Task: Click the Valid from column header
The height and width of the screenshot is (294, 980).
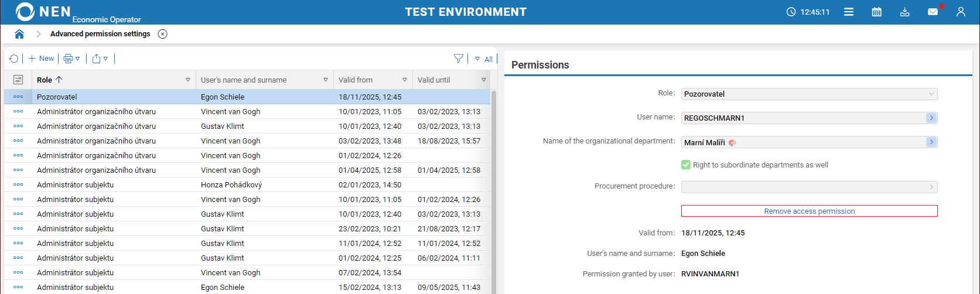Action: (356, 80)
